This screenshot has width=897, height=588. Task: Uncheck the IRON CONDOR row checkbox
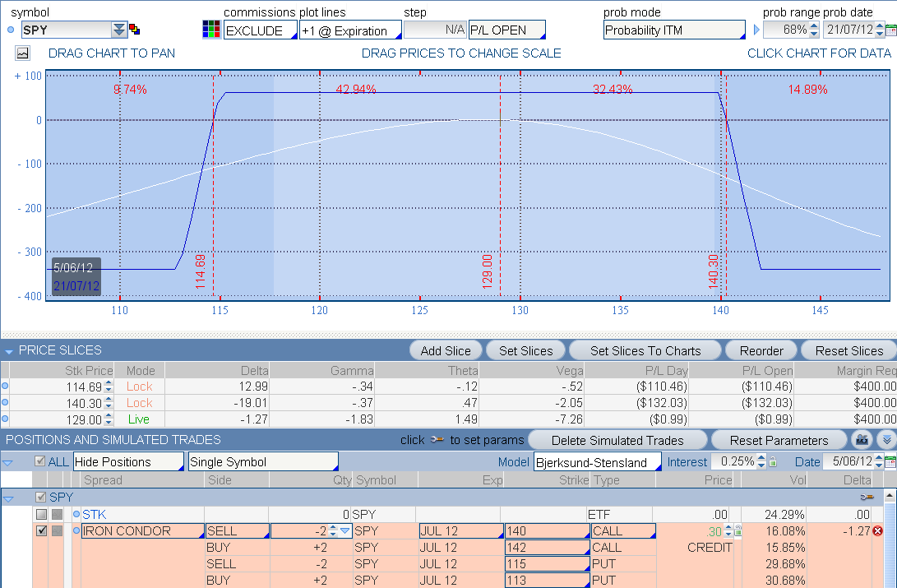41,530
